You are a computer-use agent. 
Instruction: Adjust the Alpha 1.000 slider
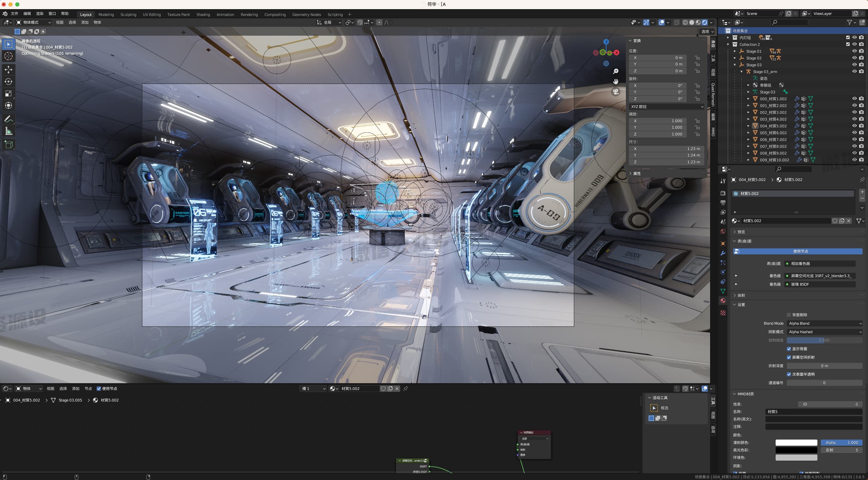click(842, 443)
